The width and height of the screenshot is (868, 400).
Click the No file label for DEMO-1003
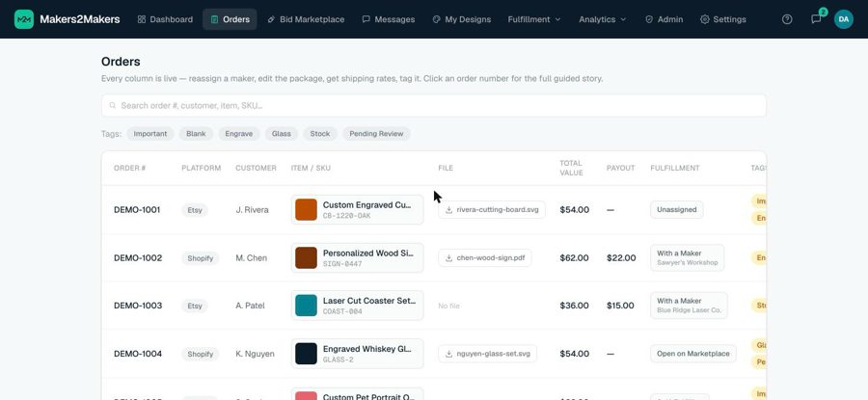[x=448, y=306]
